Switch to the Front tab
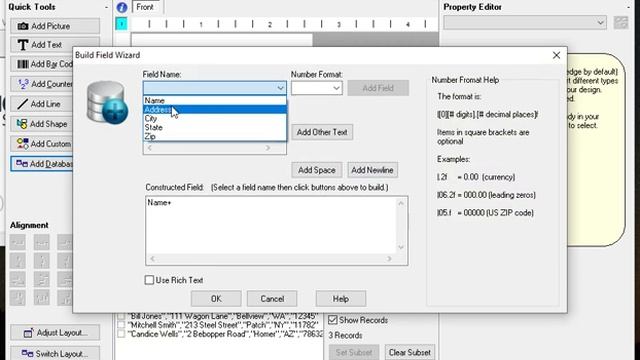This screenshot has width=640, height=360. [145, 7]
